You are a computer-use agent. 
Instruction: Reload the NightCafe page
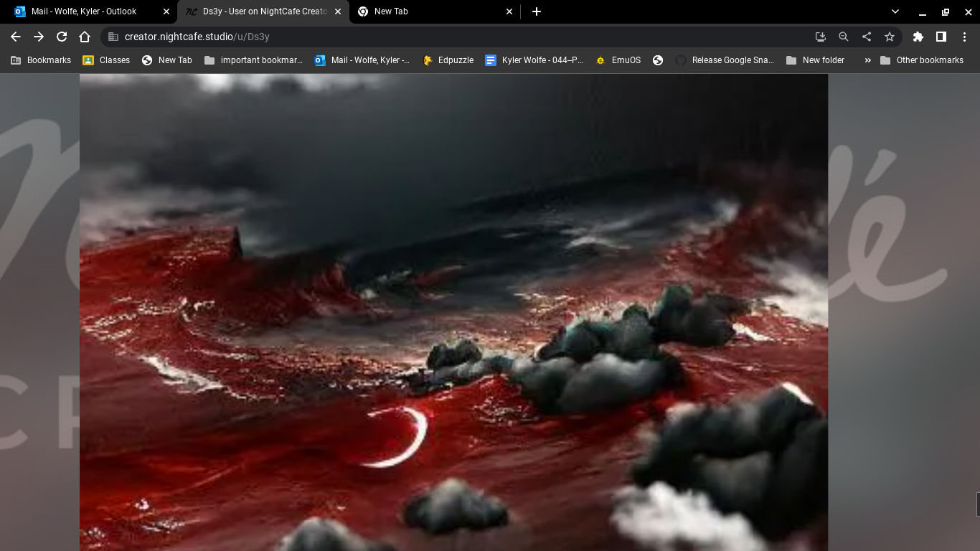pos(62,37)
